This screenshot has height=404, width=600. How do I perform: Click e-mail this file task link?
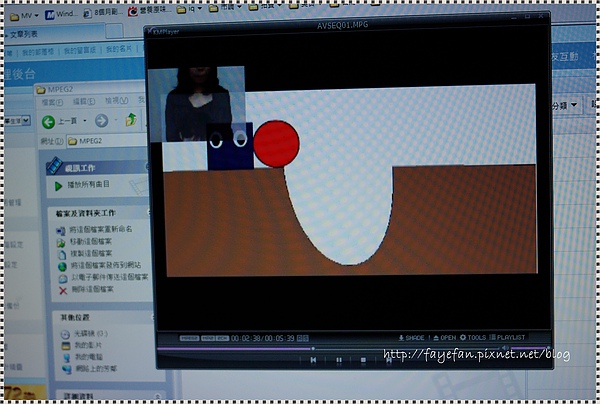click(x=110, y=277)
